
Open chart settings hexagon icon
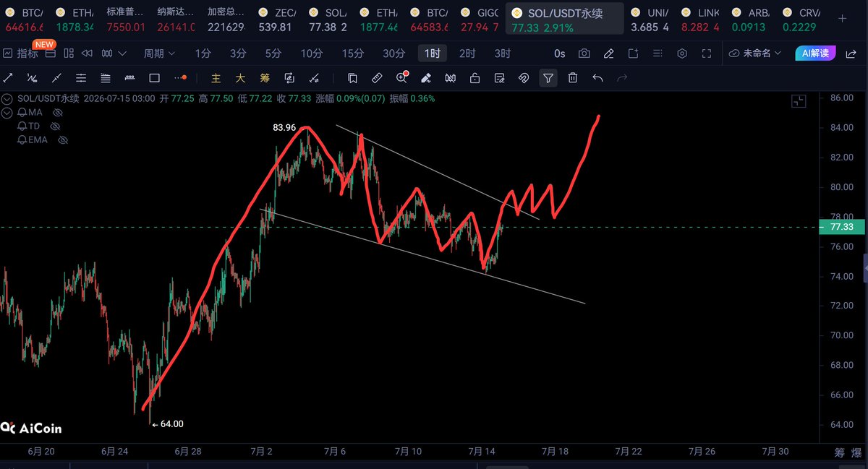point(682,53)
